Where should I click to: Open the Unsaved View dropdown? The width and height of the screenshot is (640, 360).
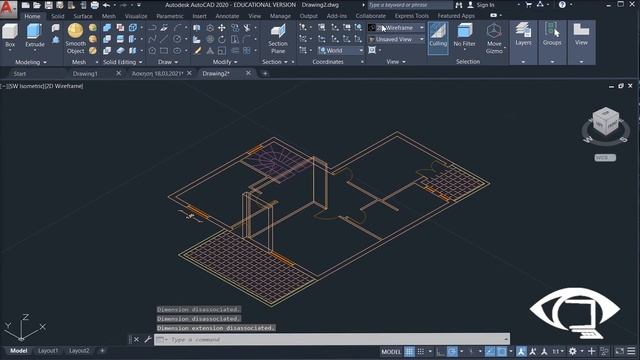pyautogui.click(x=396, y=39)
